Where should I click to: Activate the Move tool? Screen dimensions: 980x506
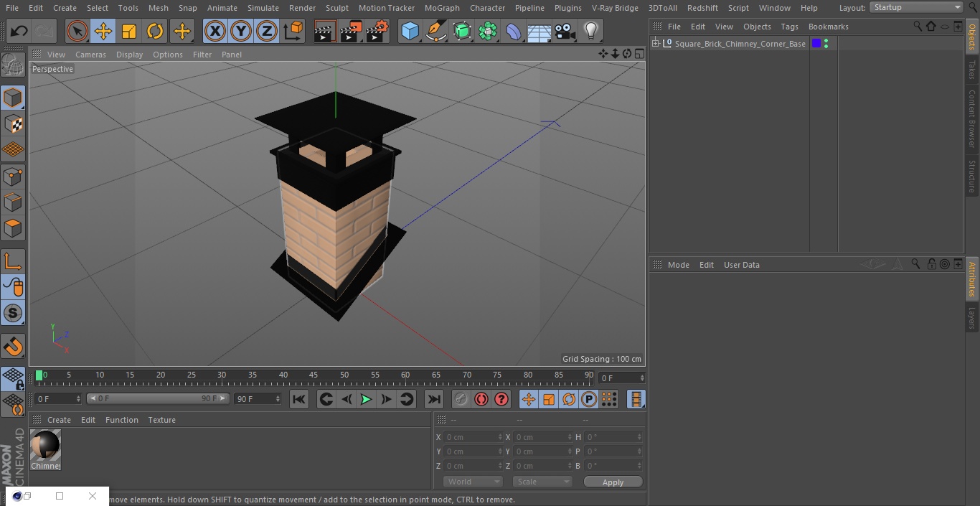[103, 32]
